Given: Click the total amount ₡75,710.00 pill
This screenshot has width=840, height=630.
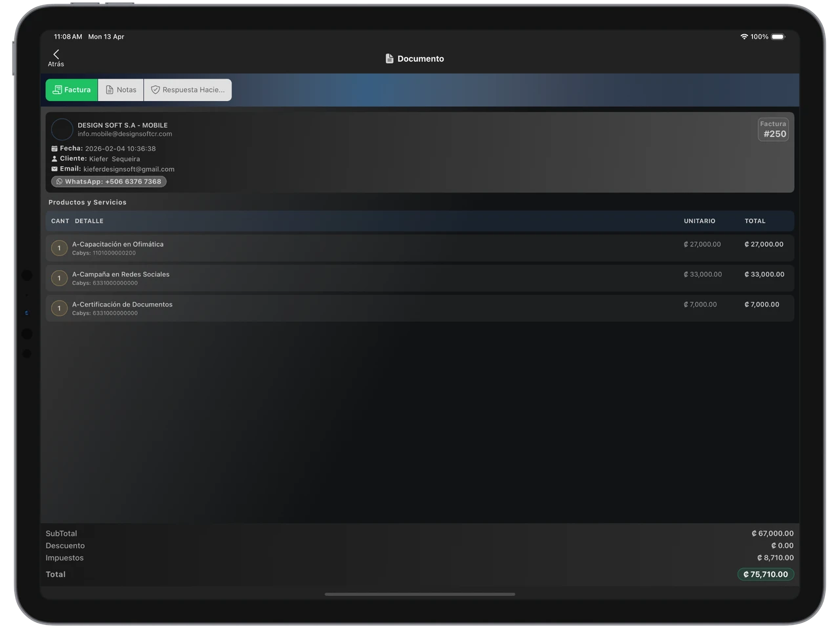Looking at the screenshot, I should (765, 574).
